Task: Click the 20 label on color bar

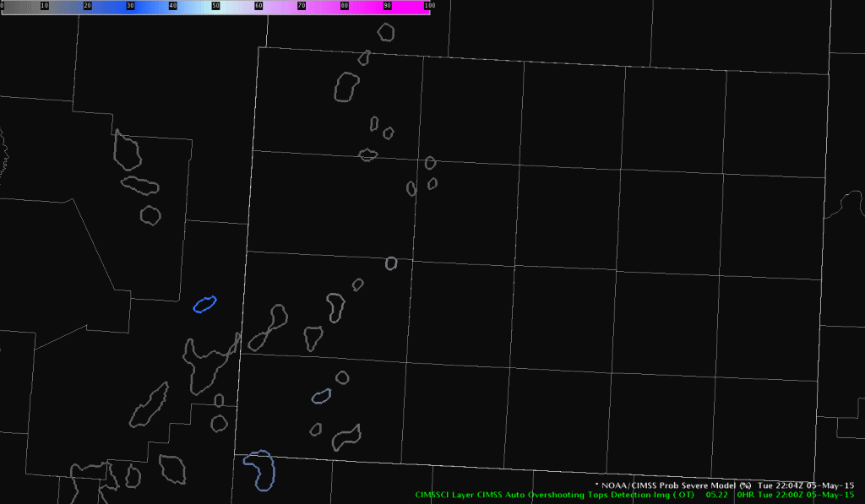Action: [87, 7]
